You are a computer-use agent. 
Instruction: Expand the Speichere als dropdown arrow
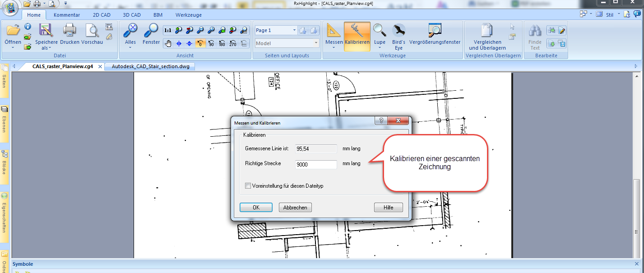point(50,48)
